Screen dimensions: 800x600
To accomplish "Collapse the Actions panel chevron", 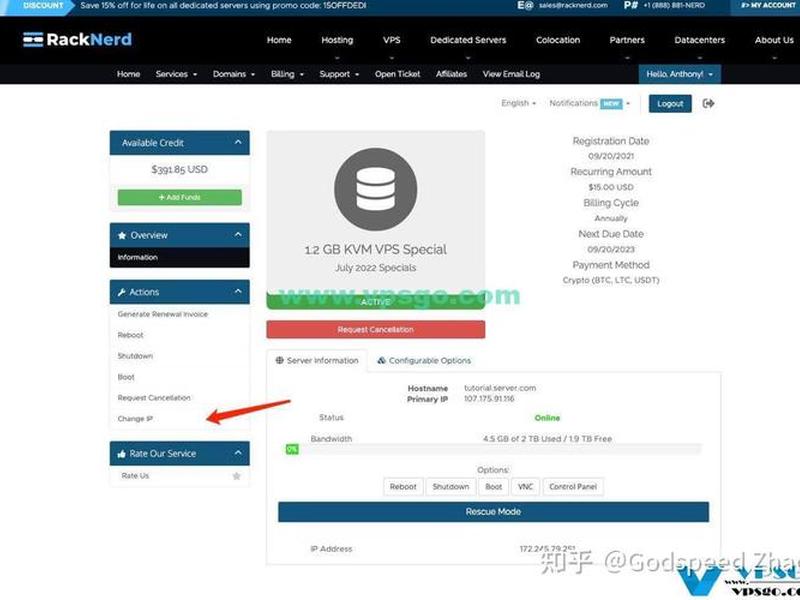I will coord(238,291).
